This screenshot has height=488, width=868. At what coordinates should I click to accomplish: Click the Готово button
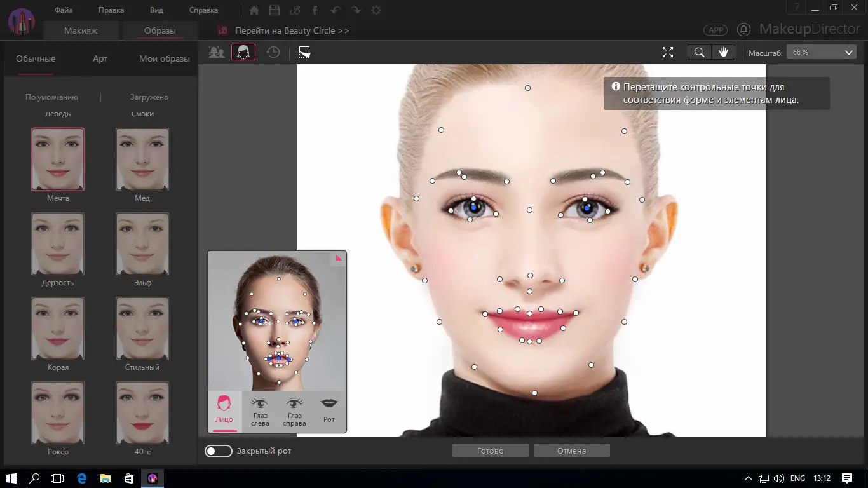tap(490, 451)
